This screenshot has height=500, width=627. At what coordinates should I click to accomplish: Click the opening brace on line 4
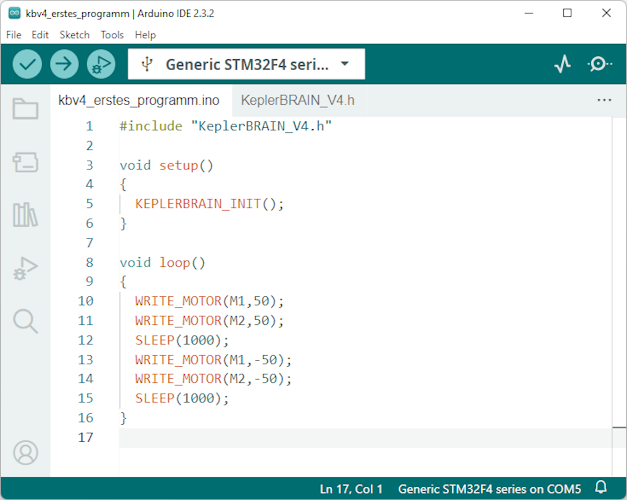point(123,184)
